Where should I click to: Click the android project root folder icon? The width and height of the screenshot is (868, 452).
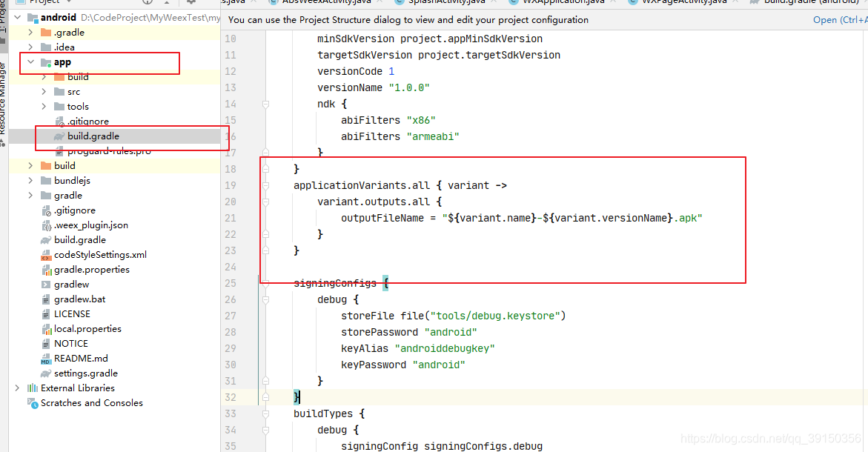click(x=33, y=18)
